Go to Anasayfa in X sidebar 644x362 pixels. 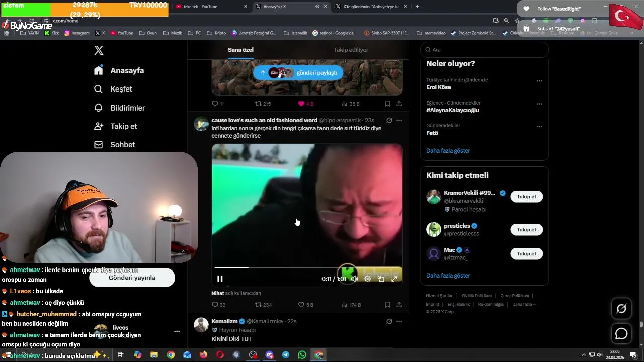pyautogui.click(x=119, y=71)
